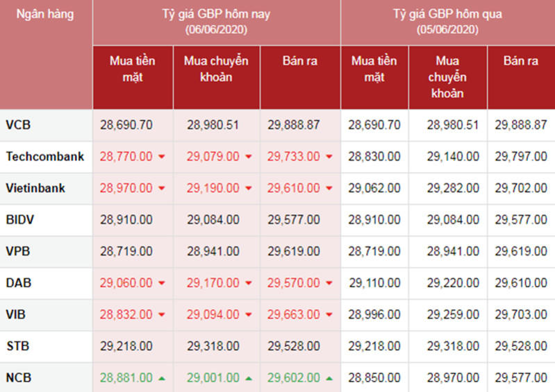Select the BIDV row label
The width and height of the screenshot is (555, 392).
20,220
